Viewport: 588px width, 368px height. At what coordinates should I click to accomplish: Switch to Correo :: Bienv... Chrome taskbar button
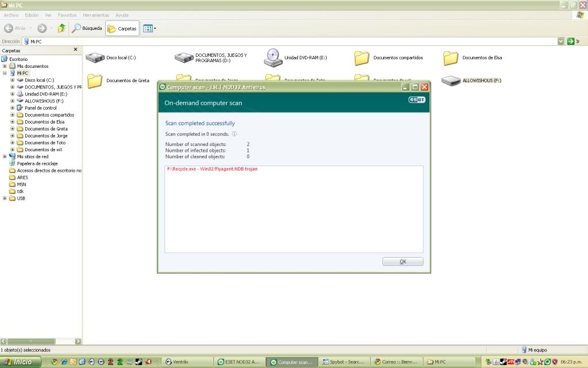(396, 362)
